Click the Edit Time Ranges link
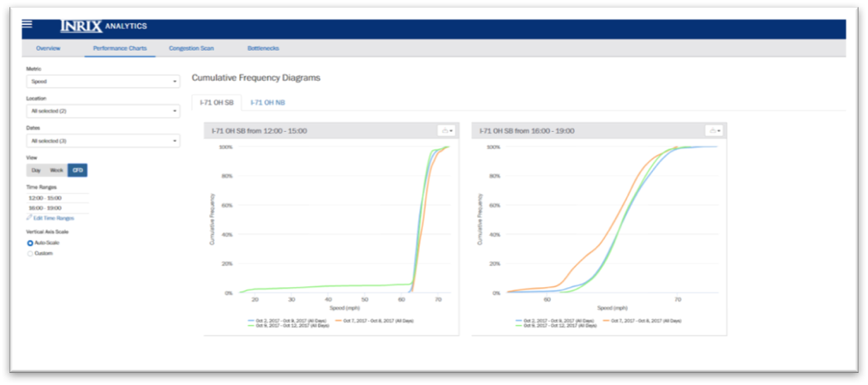 (54, 218)
